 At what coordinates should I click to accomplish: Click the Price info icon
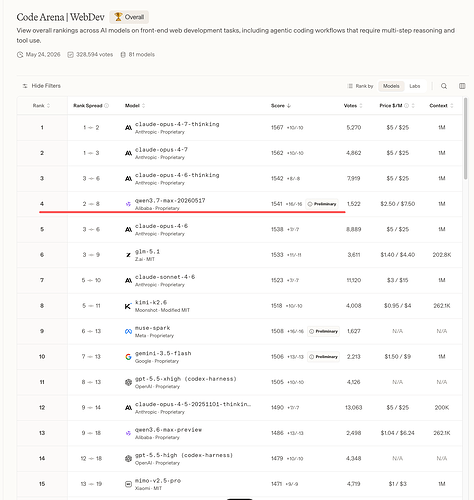click(406, 106)
